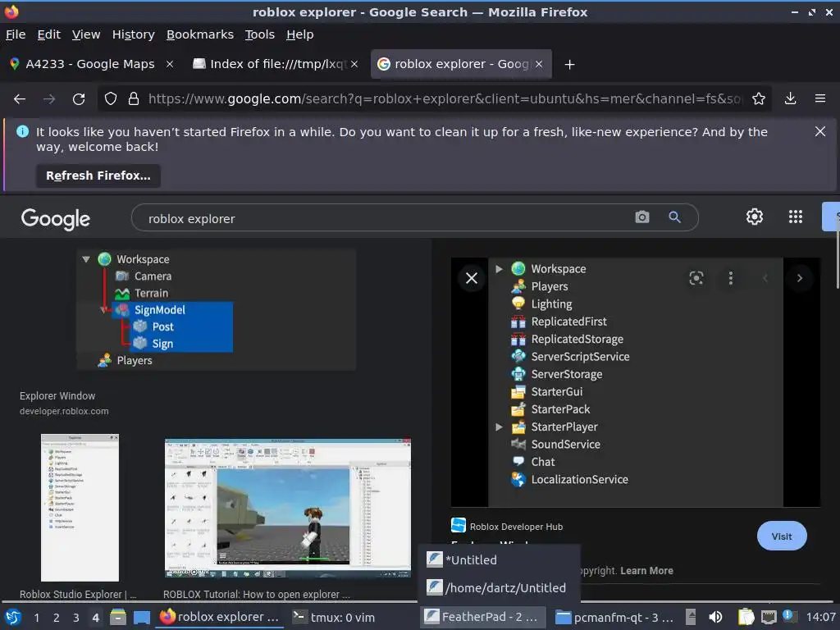Viewport: 840px width, 630px height.
Task: Go back to the previous page
Action: [x=20, y=98]
